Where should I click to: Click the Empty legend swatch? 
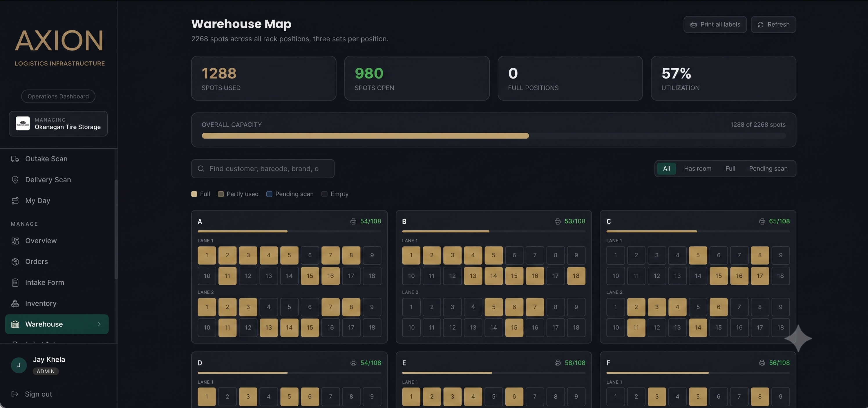325,194
